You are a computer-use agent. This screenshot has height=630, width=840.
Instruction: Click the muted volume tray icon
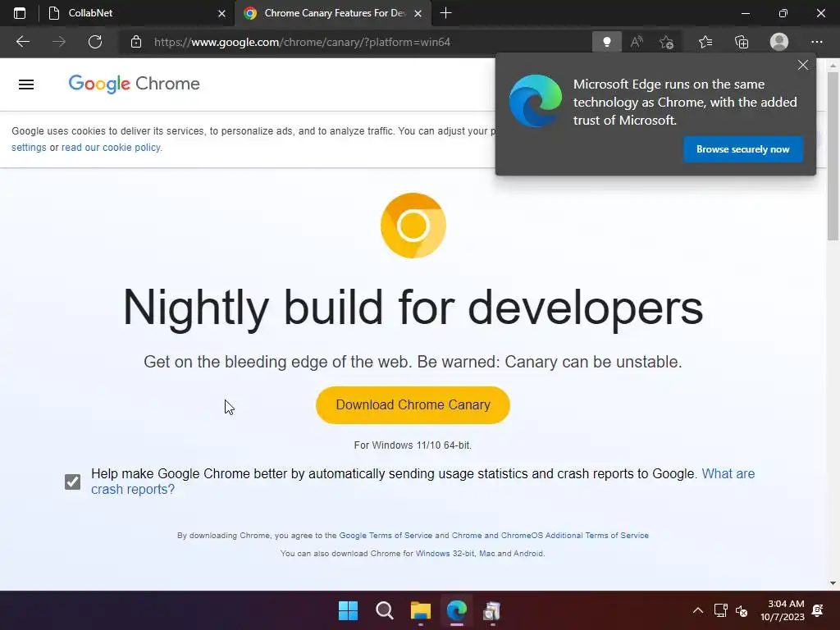click(742, 610)
